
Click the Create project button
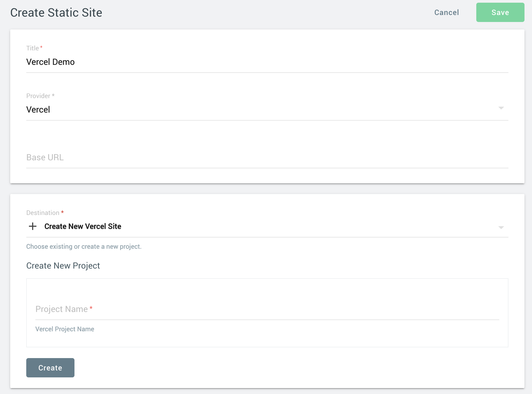(x=50, y=368)
